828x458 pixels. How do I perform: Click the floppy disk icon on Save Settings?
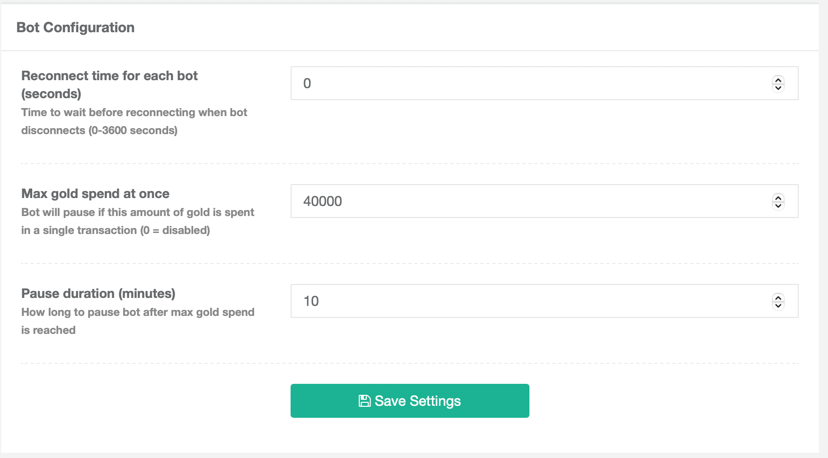coord(364,401)
